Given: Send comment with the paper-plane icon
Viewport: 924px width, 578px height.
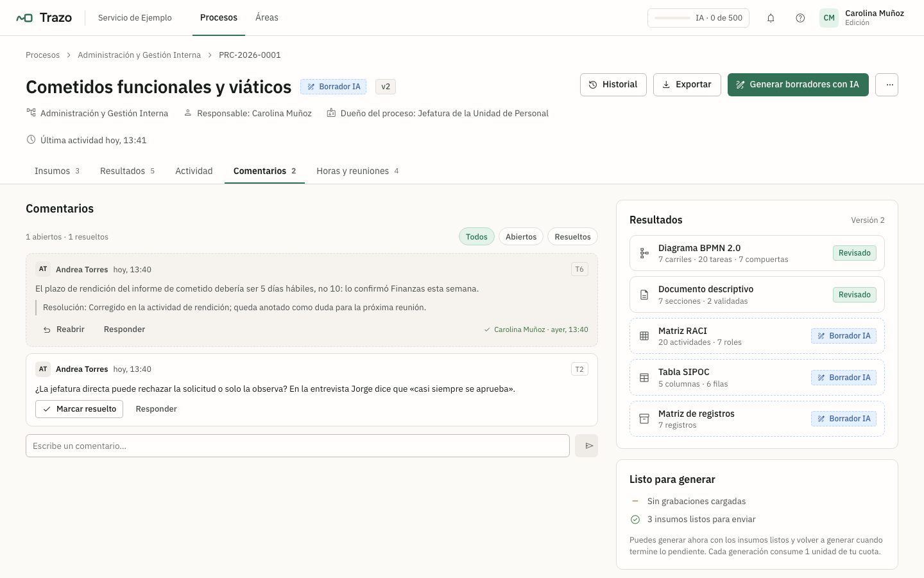Looking at the screenshot, I should click(586, 446).
